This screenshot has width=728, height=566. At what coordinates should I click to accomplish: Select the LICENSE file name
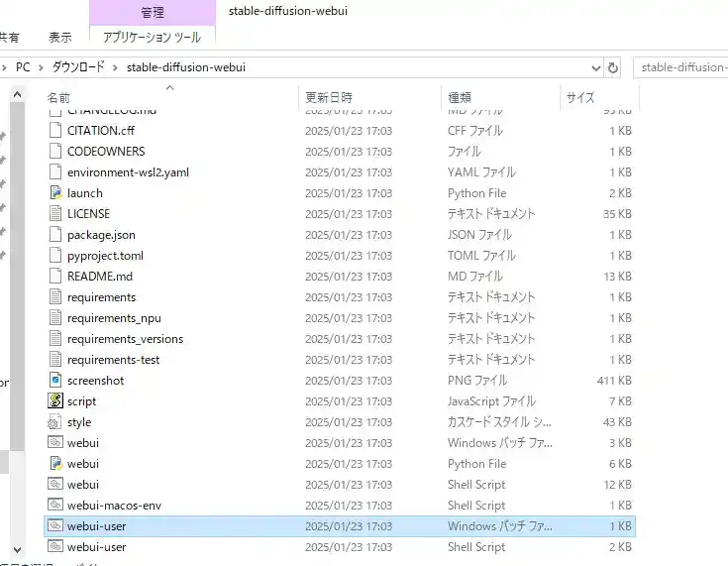[x=89, y=214]
